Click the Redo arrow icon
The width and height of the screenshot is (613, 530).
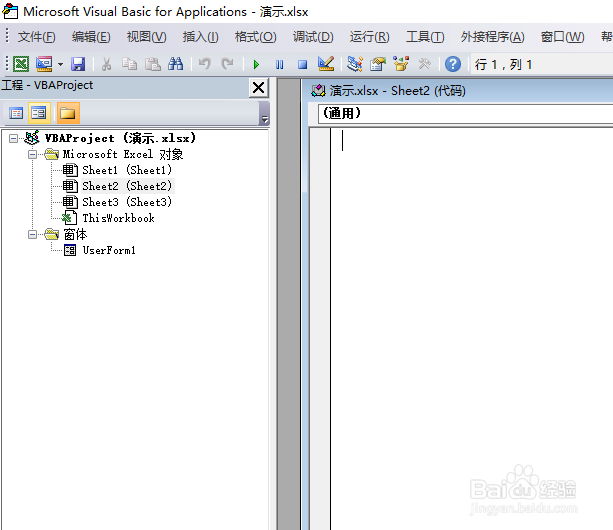click(227, 64)
